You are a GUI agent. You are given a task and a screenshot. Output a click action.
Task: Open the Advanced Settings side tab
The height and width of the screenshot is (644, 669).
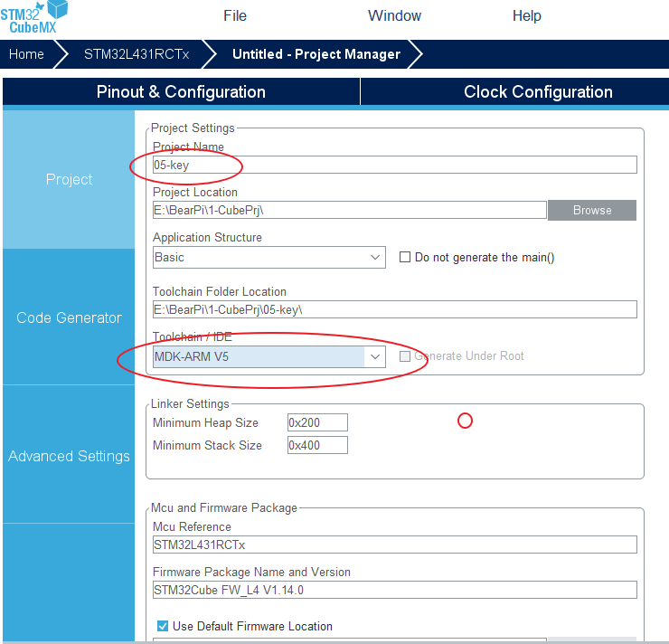(x=69, y=456)
